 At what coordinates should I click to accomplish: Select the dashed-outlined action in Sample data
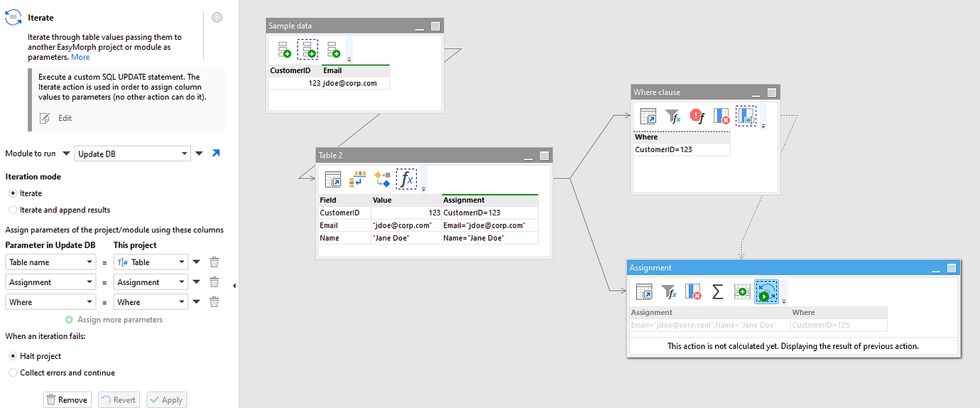pos(307,50)
